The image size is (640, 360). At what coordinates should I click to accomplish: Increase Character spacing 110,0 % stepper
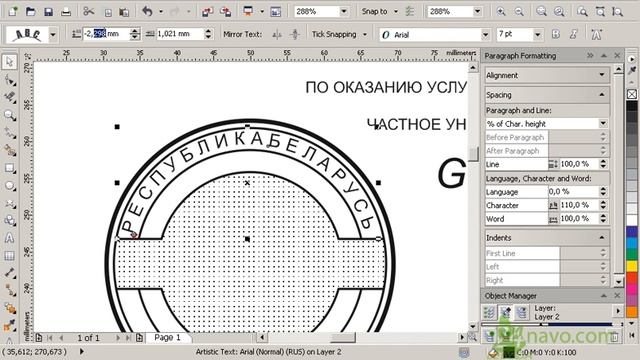point(603,202)
